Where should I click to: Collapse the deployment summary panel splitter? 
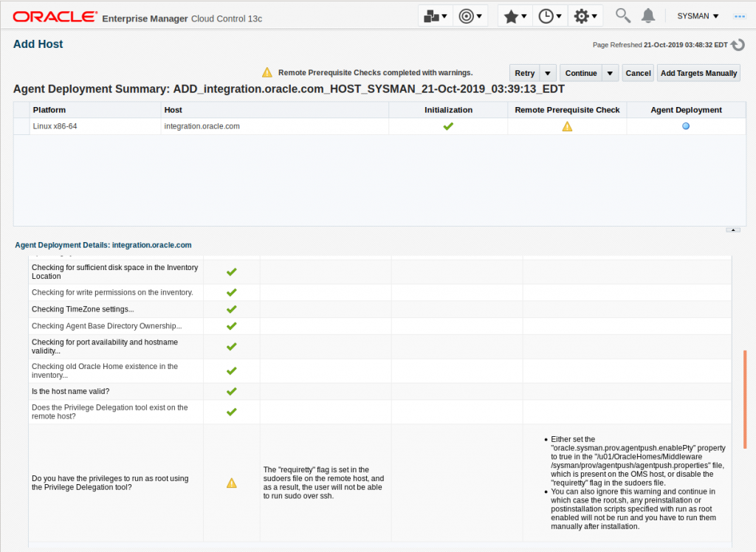[x=733, y=230]
